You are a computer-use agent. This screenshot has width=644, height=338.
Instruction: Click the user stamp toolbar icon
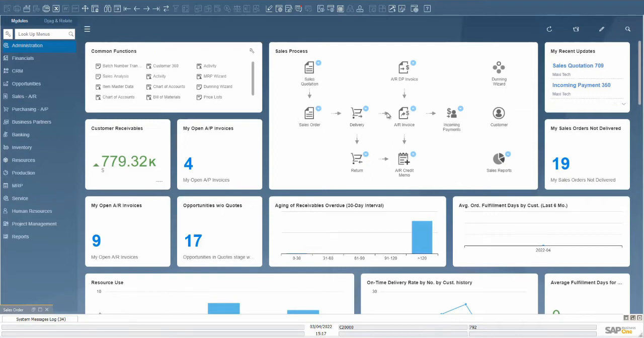click(360, 9)
